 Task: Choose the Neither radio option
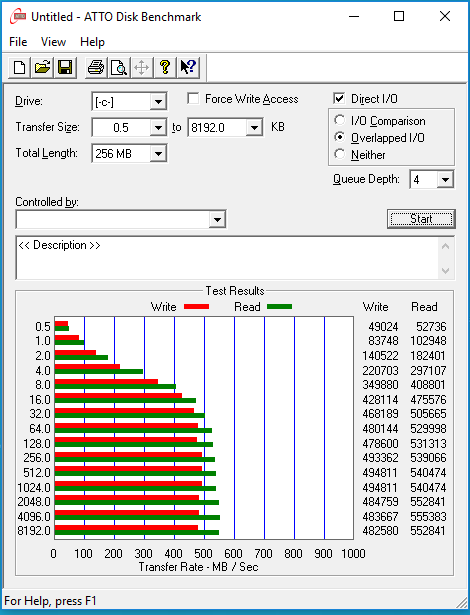[x=339, y=154]
